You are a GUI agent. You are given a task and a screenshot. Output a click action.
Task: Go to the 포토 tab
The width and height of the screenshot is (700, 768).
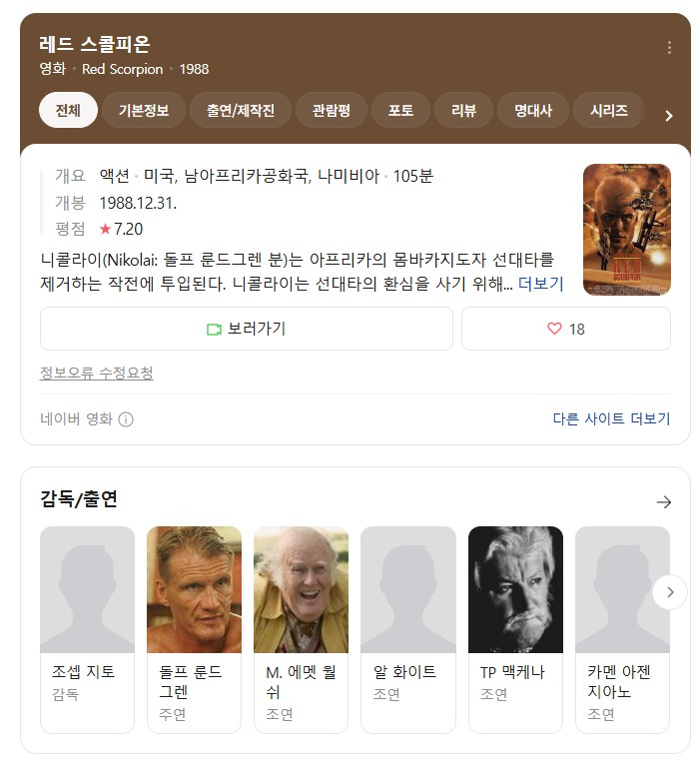(x=400, y=110)
